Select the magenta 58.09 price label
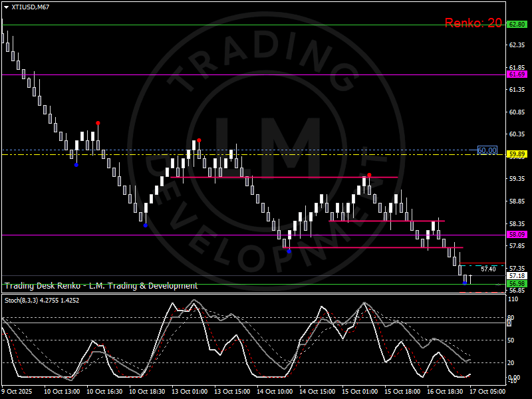The height and width of the screenshot is (399, 532). click(x=517, y=235)
